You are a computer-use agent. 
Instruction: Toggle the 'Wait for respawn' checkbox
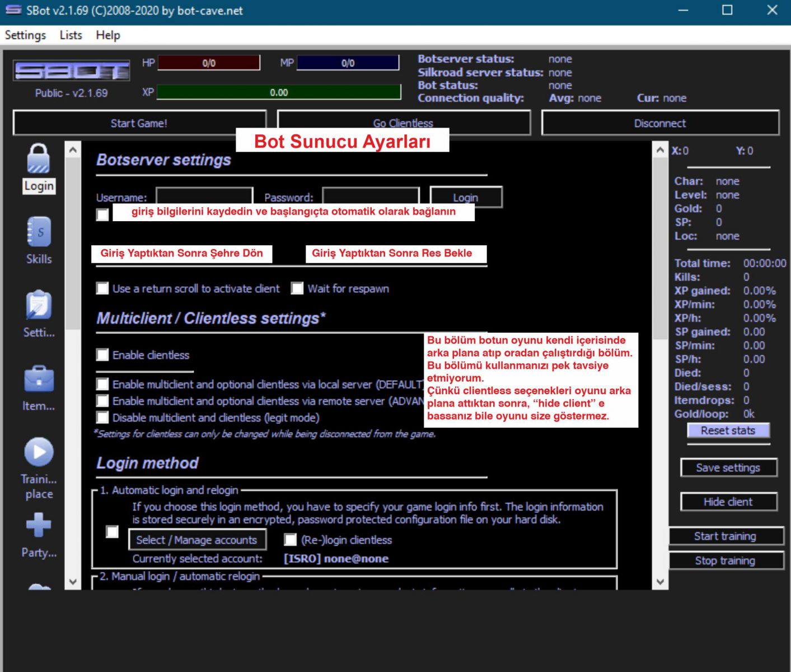[297, 288]
